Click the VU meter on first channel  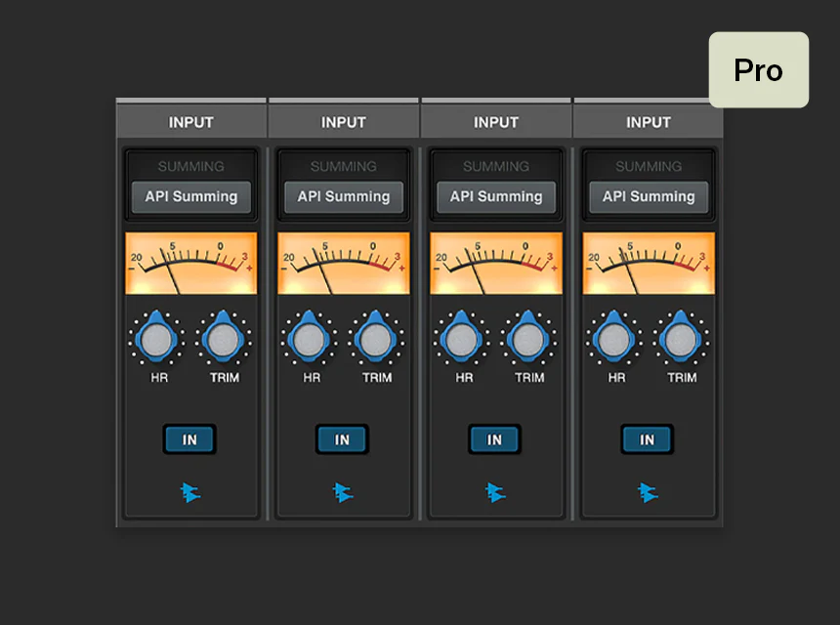click(x=191, y=263)
